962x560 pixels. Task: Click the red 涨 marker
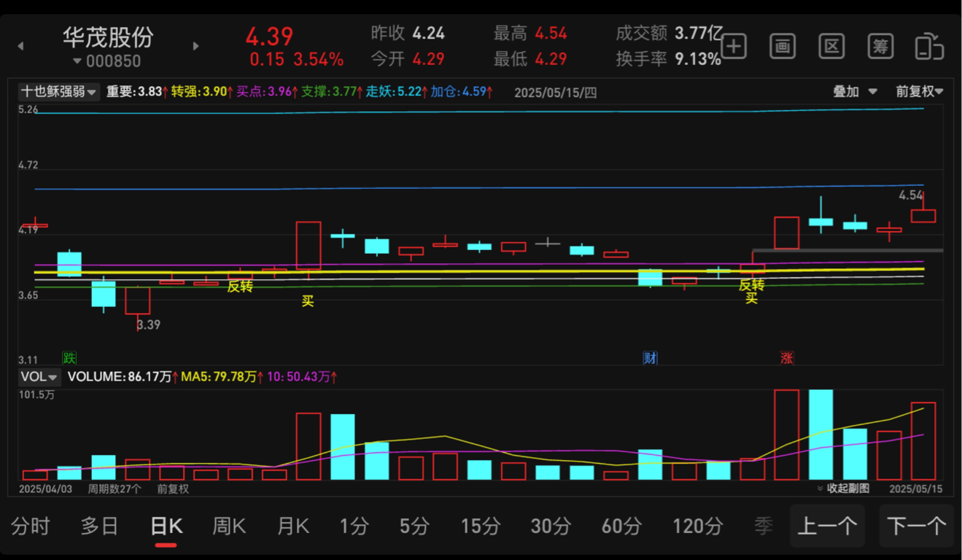787,358
